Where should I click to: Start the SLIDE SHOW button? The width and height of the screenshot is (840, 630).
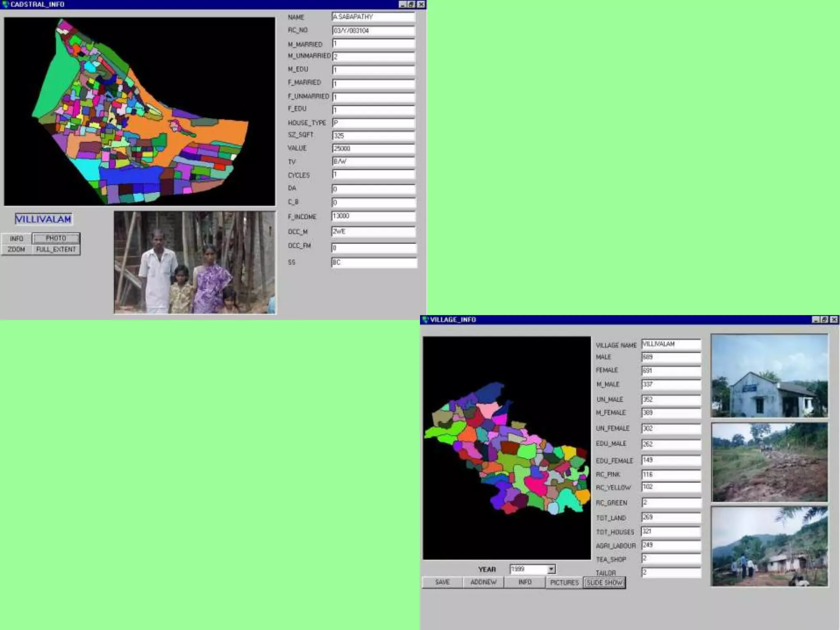pos(605,582)
